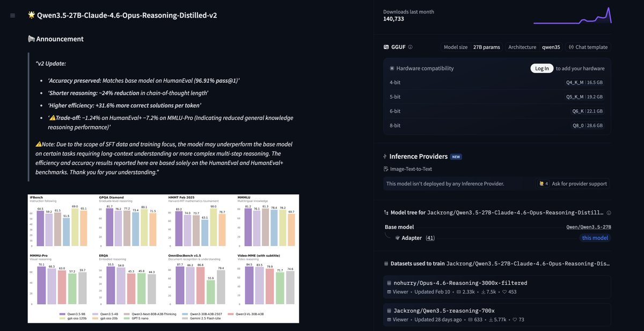Click the Model tree info icon
The image size is (644, 331).
click(609, 213)
